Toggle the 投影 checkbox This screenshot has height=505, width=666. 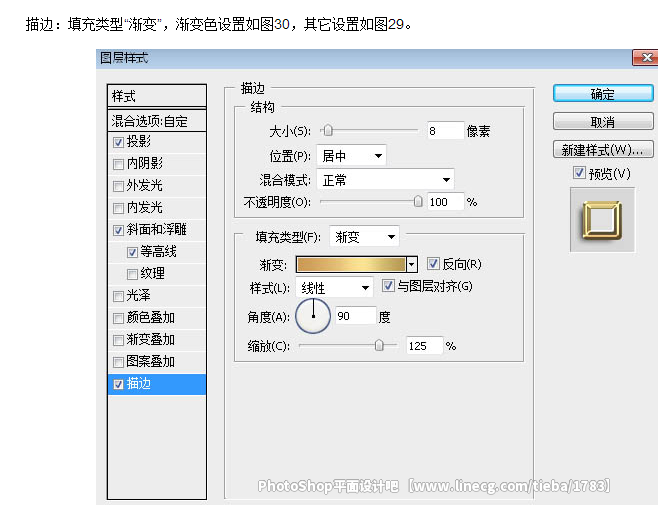point(119,142)
